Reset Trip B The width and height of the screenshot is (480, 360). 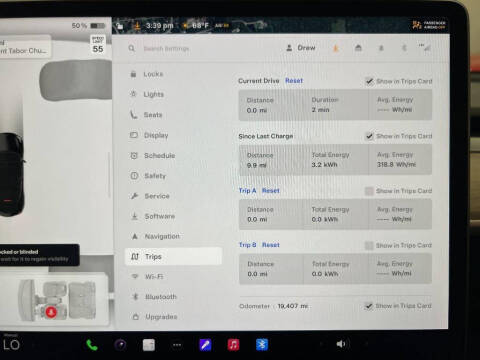tap(271, 245)
